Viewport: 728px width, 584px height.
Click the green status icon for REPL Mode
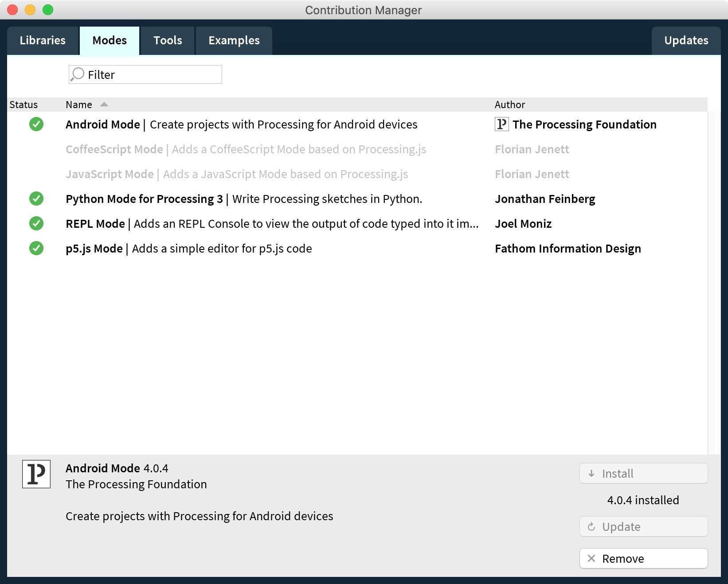coord(36,224)
